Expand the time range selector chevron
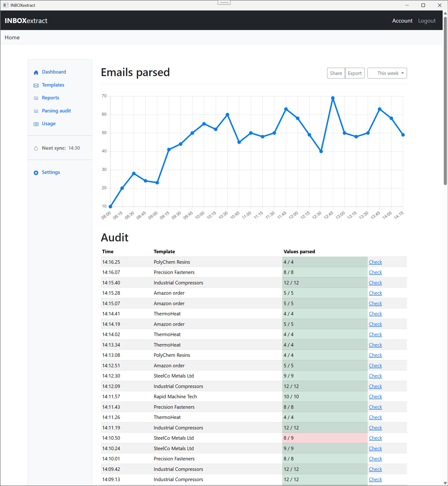Image resolution: width=448 pixels, height=486 pixels. pyautogui.click(x=402, y=73)
